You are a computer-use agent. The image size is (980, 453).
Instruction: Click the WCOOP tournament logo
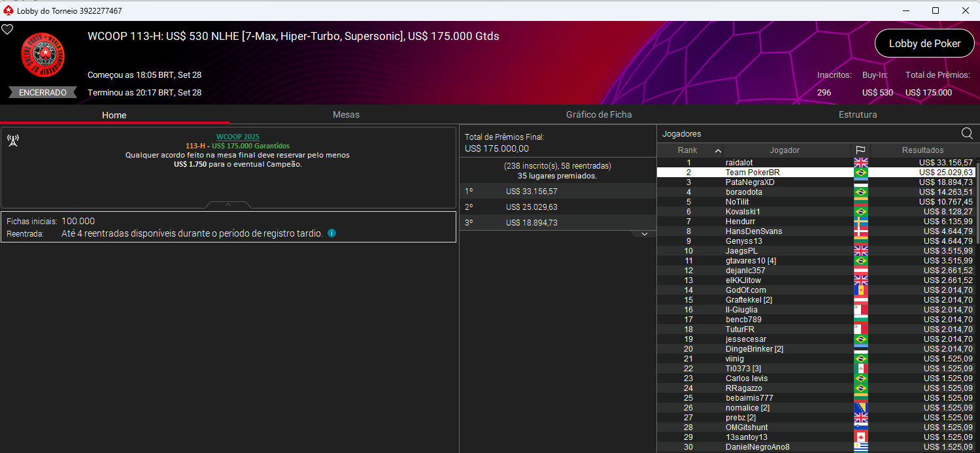coord(42,54)
